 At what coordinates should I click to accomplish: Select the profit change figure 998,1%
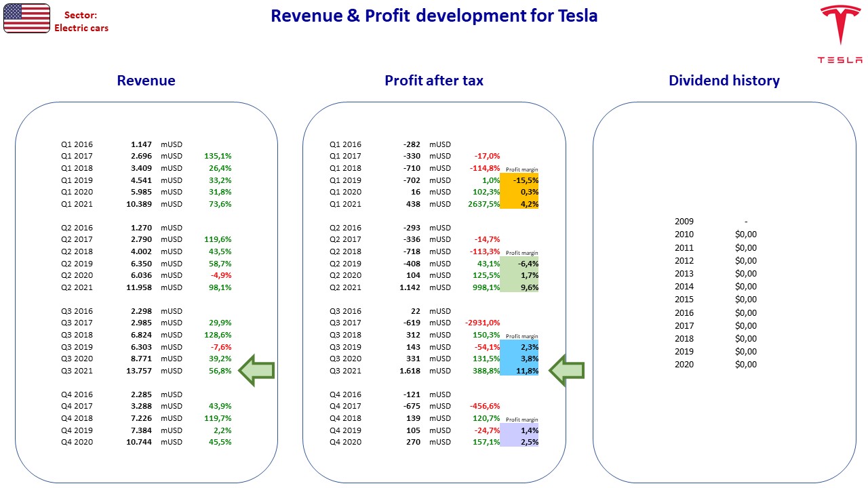(486, 287)
